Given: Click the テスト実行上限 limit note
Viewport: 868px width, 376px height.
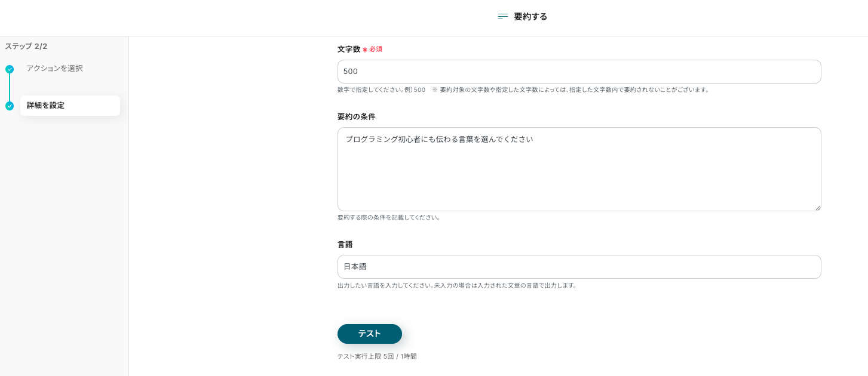Looking at the screenshot, I should click(377, 356).
